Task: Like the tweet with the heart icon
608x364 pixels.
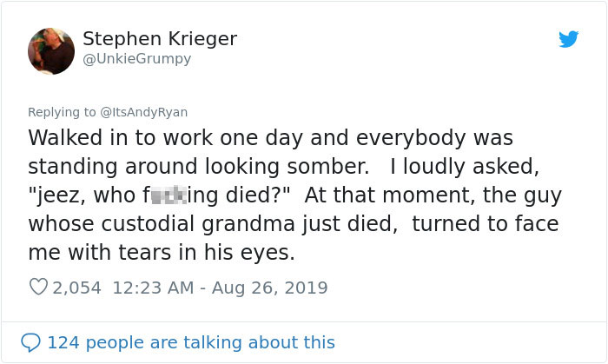Action: click(38, 288)
